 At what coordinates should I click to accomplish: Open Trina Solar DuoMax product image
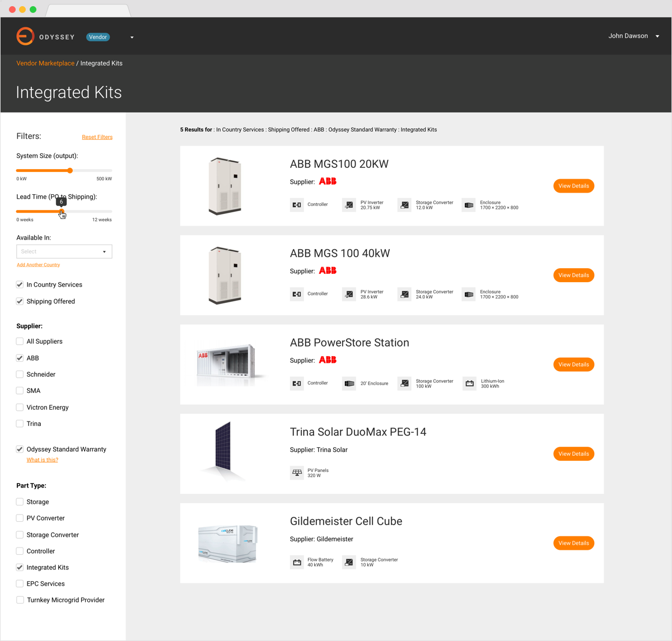[223, 451]
